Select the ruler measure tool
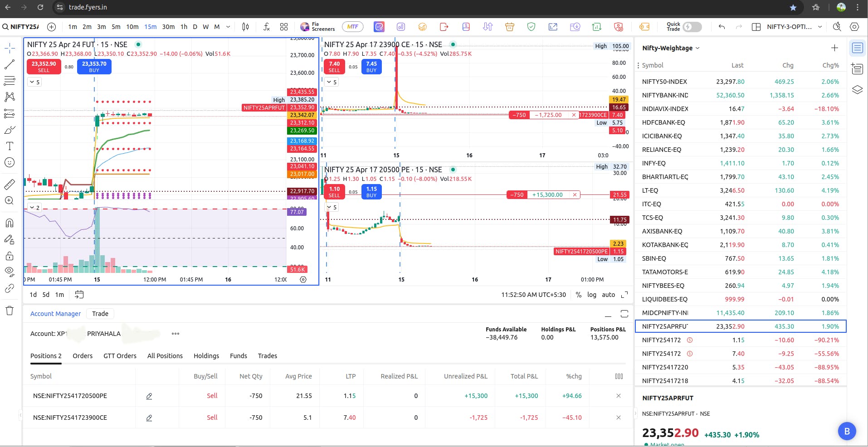This screenshot has height=447, width=868. point(10,185)
